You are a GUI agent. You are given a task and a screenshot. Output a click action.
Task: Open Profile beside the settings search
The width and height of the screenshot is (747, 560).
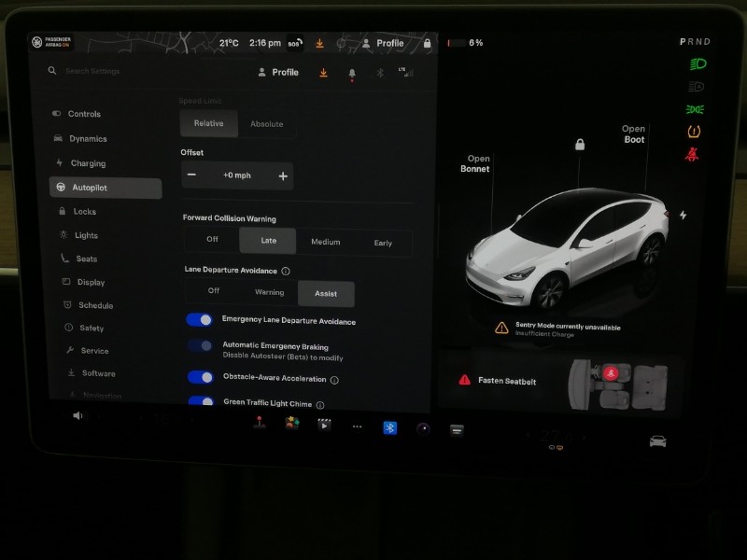pos(278,73)
